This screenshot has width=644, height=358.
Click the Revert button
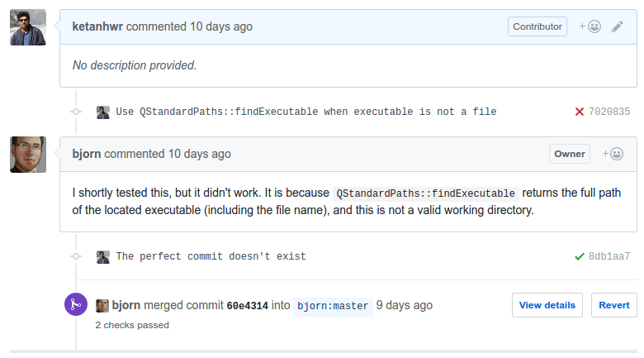point(614,305)
